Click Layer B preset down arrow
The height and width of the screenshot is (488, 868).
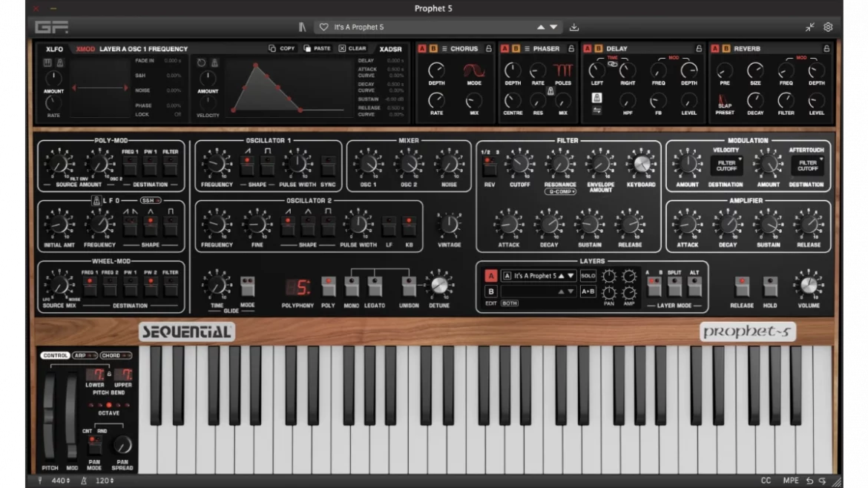point(571,291)
